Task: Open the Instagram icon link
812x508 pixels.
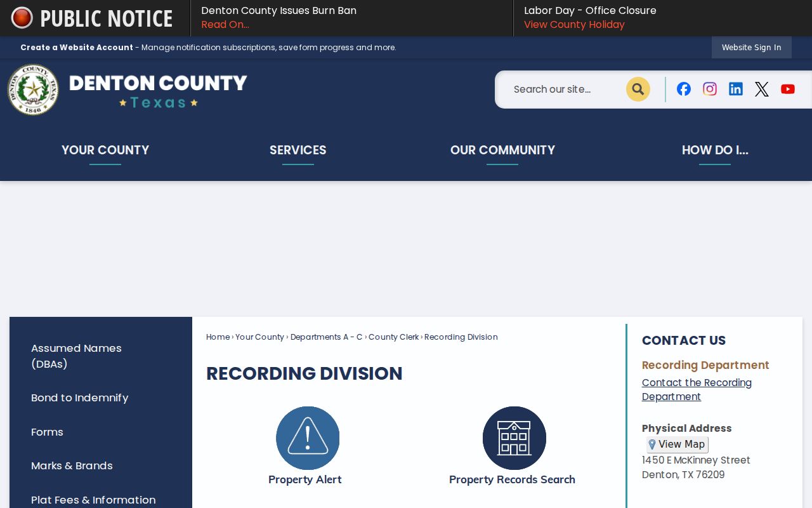Action: [710, 89]
